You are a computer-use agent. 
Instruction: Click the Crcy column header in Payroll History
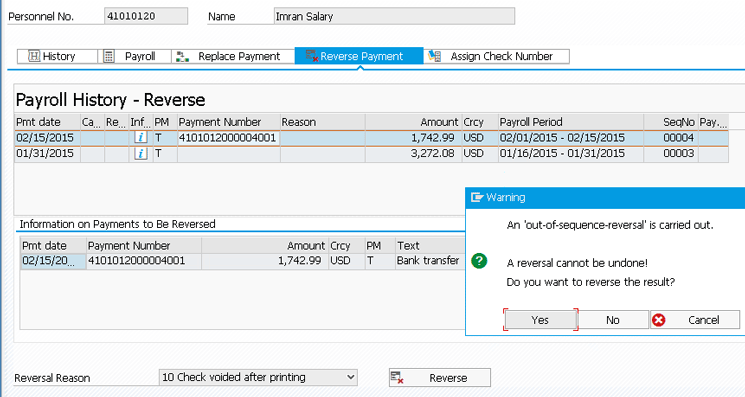(x=480, y=122)
